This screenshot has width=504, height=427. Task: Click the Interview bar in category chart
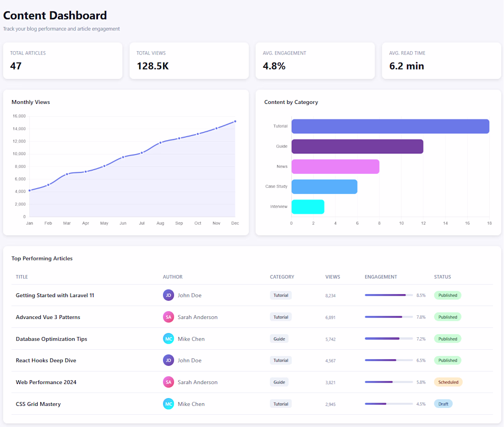[308, 207]
